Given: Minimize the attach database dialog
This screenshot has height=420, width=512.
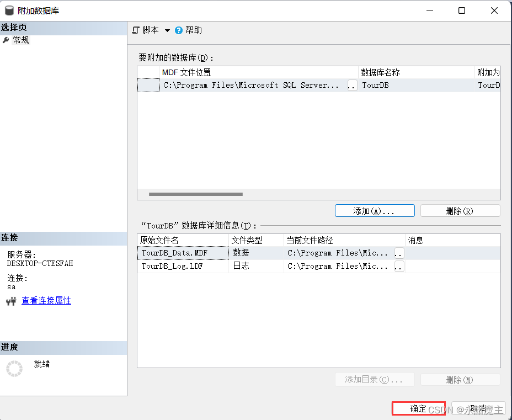Looking at the screenshot, I should [x=430, y=10].
